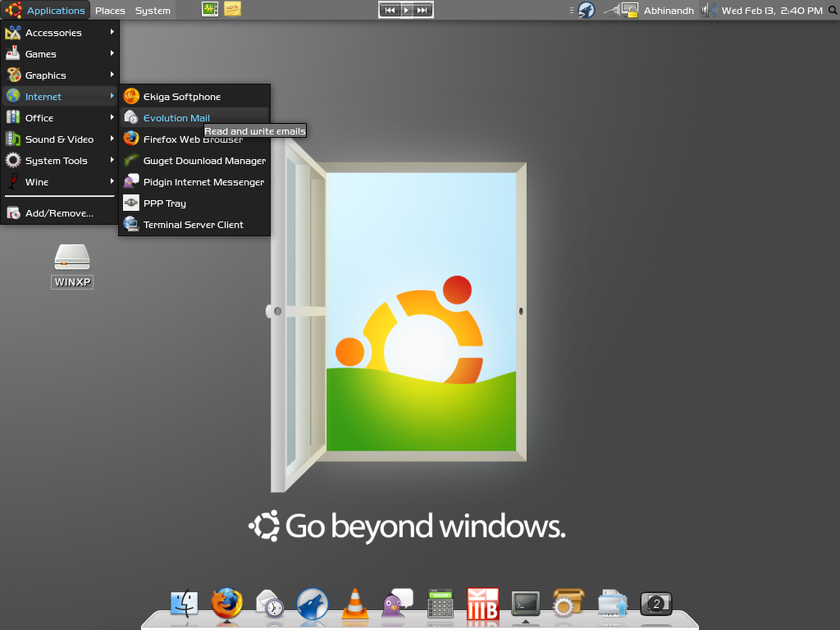840x630 pixels.
Task: Open Add/Remove... applications entry
Action: click(x=59, y=213)
